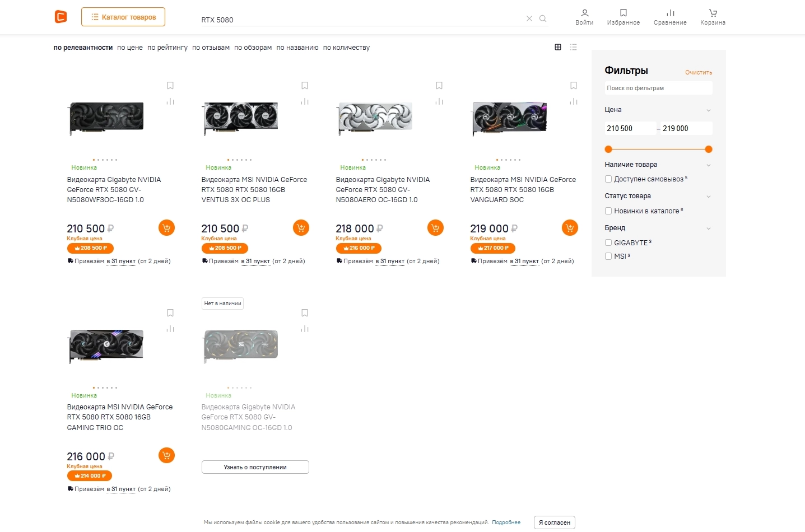The image size is (805, 532).
Task: Add Gigabyte N5080WF3OC to comparison
Action: click(170, 101)
